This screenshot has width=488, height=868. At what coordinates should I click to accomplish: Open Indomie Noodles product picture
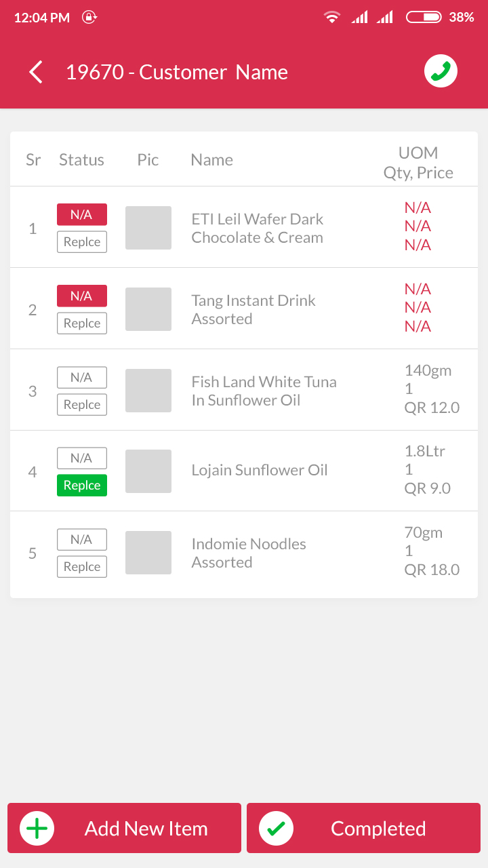click(x=148, y=553)
